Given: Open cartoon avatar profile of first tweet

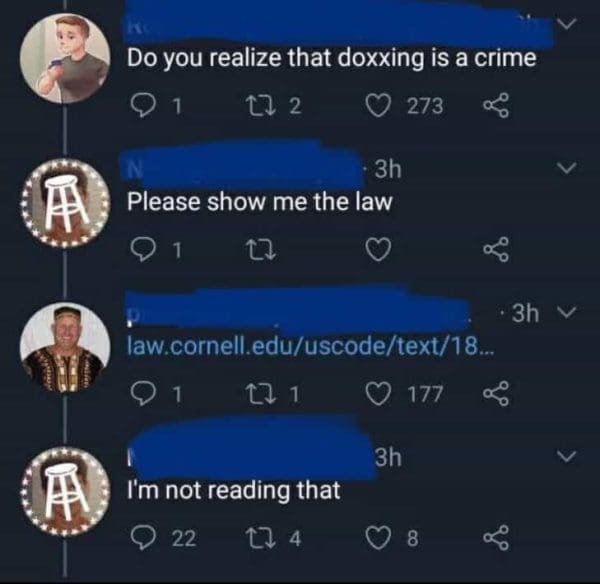Looking at the screenshot, I should tap(65, 58).
